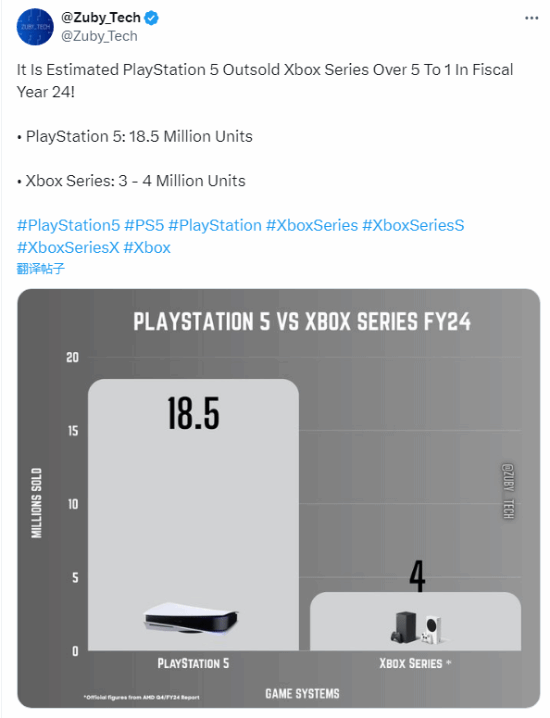Image resolution: width=550 pixels, height=718 pixels.
Task: Click the PlayStation 5 console image
Action: [191, 618]
